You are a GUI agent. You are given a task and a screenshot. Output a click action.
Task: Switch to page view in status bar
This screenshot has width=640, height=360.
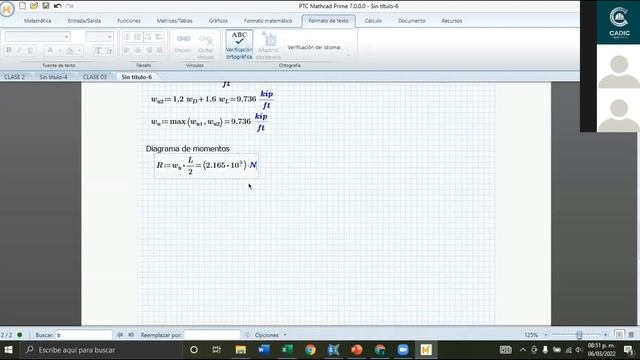point(619,335)
